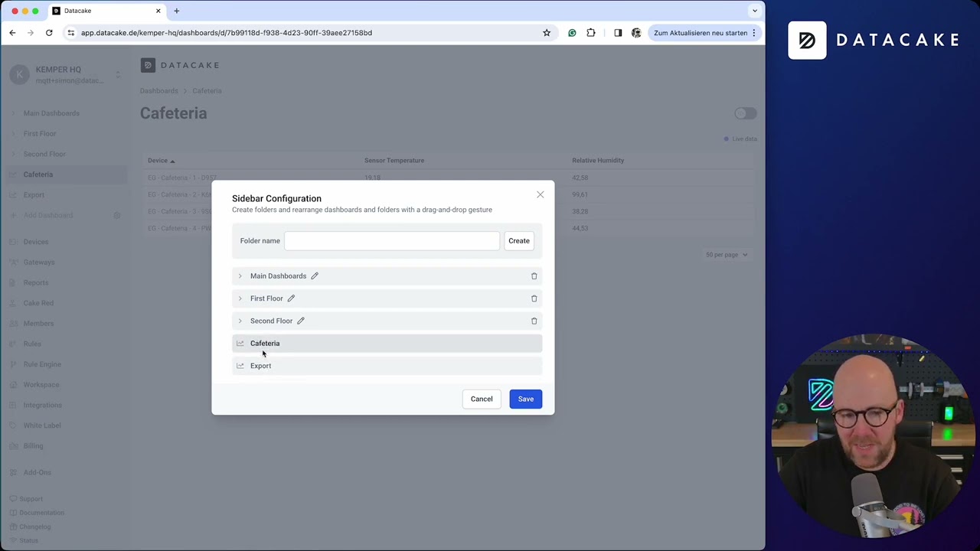Delete the Main Dashboards folder
Screen dimensions: 980x551
[x=534, y=276]
